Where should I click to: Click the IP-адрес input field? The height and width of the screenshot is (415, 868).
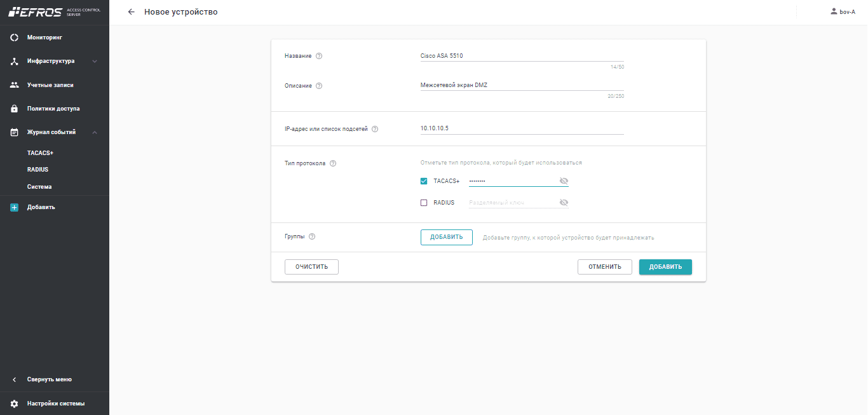522,128
